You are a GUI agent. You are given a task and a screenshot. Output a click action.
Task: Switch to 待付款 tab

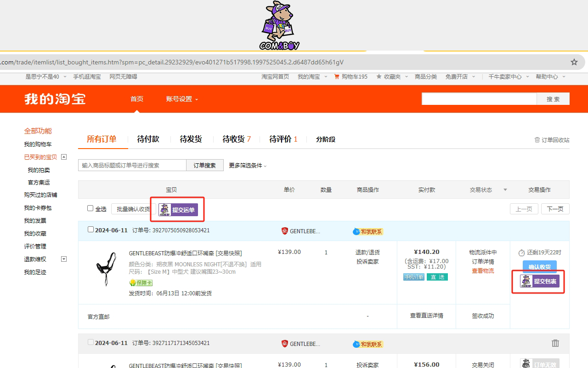pos(148,139)
